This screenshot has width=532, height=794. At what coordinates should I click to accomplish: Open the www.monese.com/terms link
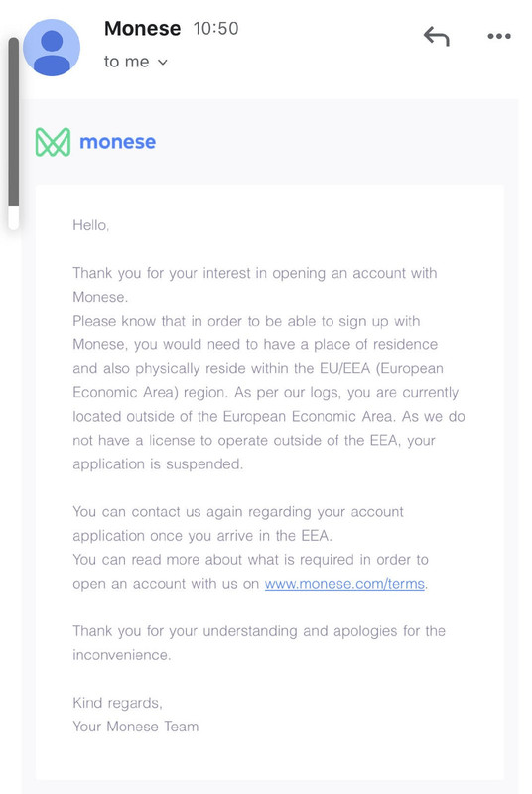click(344, 584)
